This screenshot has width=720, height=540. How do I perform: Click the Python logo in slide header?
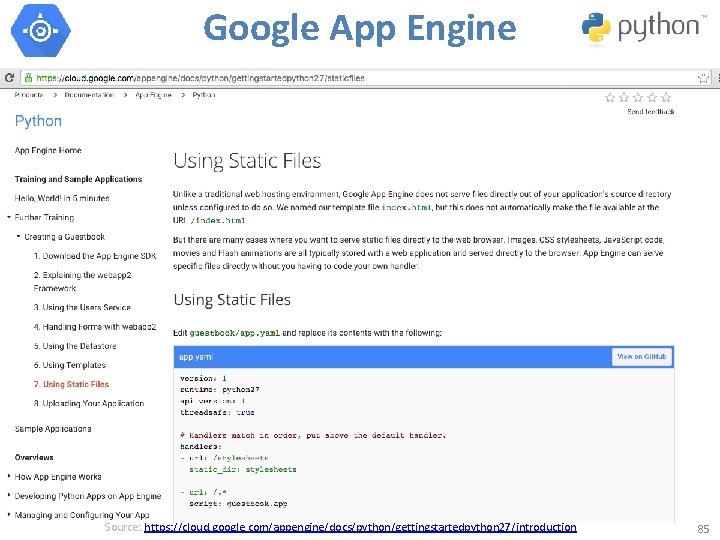coord(644,27)
